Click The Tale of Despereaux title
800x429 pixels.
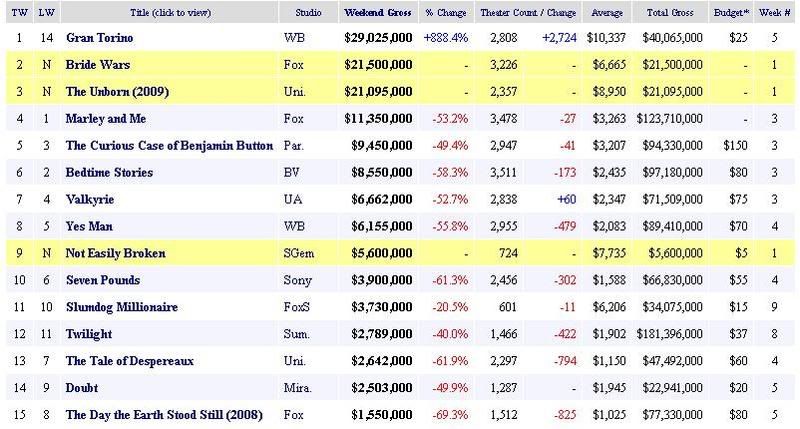(x=129, y=361)
